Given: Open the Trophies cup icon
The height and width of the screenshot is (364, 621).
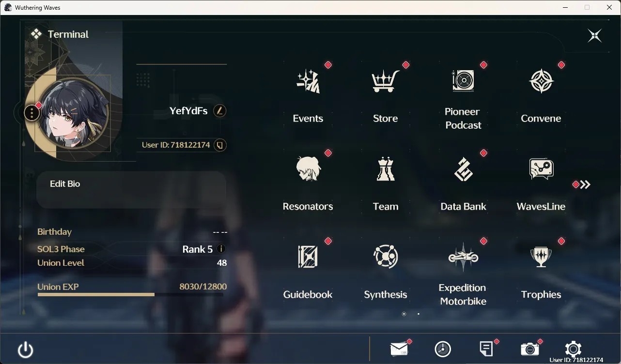Looking at the screenshot, I should tap(541, 257).
